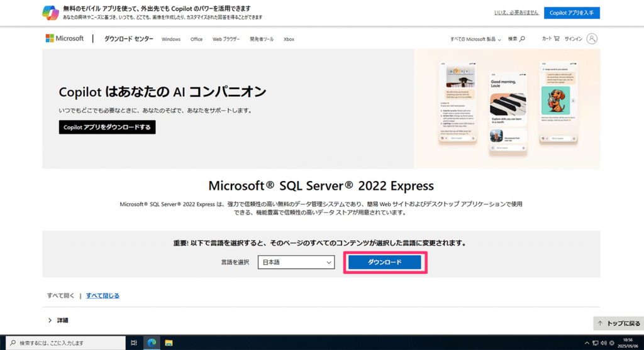
Task: Click the blue ダウンロード button
Action: click(384, 262)
